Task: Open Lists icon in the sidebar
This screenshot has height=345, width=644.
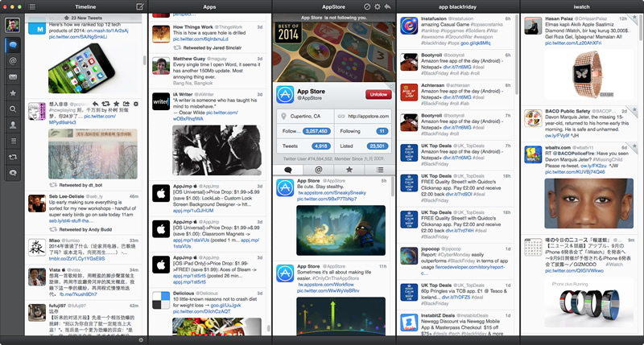Action: [13, 141]
